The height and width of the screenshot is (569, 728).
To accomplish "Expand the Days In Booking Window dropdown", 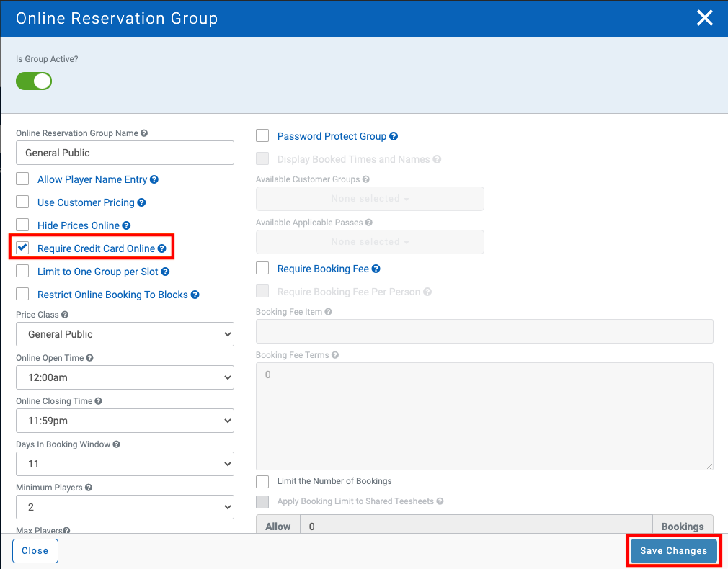I will (x=125, y=464).
